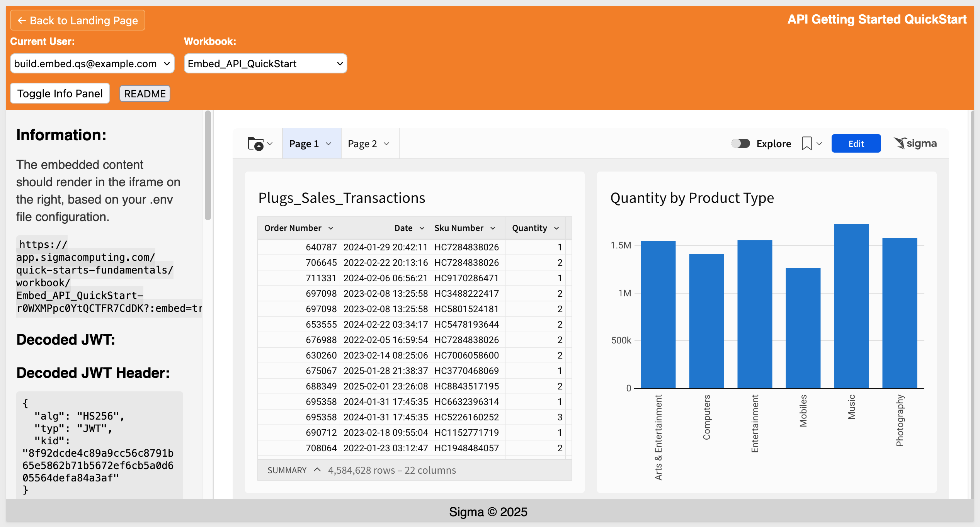This screenshot has width=980, height=527.
Task: Click the Computers bar in the chart
Action: pyautogui.click(x=706, y=321)
